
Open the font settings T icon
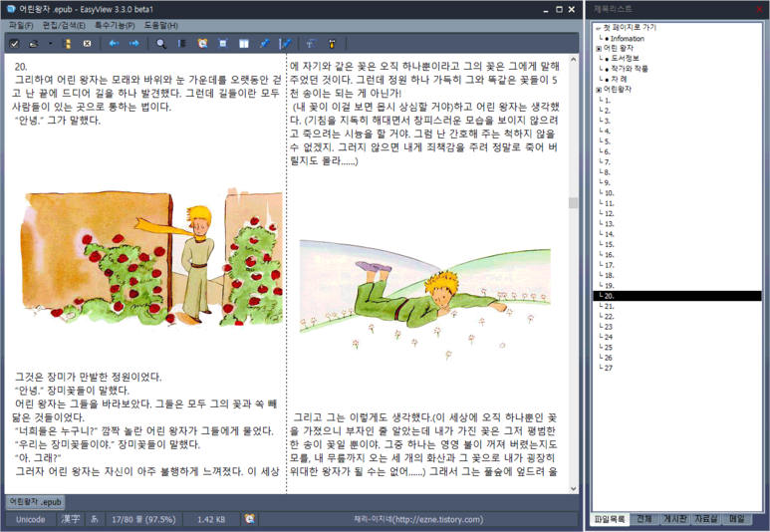(311, 44)
